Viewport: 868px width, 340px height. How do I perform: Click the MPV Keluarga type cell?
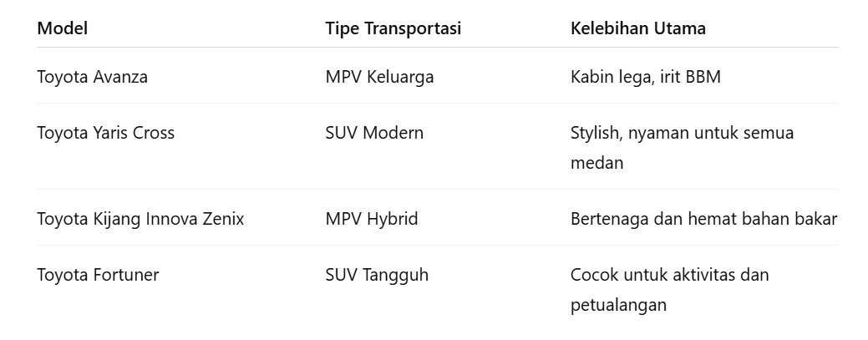[x=379, y=77]
